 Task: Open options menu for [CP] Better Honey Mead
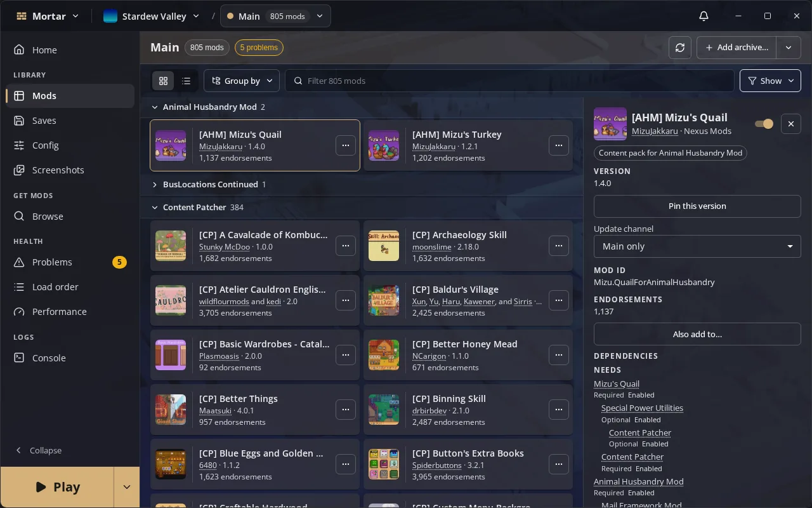pos(559,355)
